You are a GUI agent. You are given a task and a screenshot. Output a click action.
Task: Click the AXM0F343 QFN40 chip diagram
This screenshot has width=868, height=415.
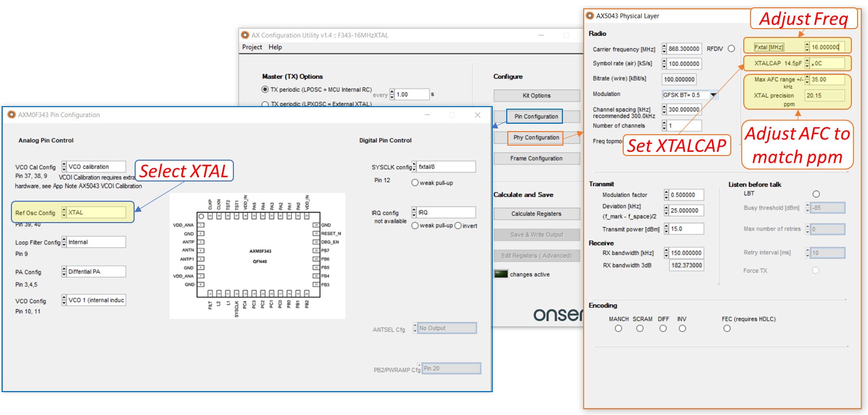click(257, 255)
